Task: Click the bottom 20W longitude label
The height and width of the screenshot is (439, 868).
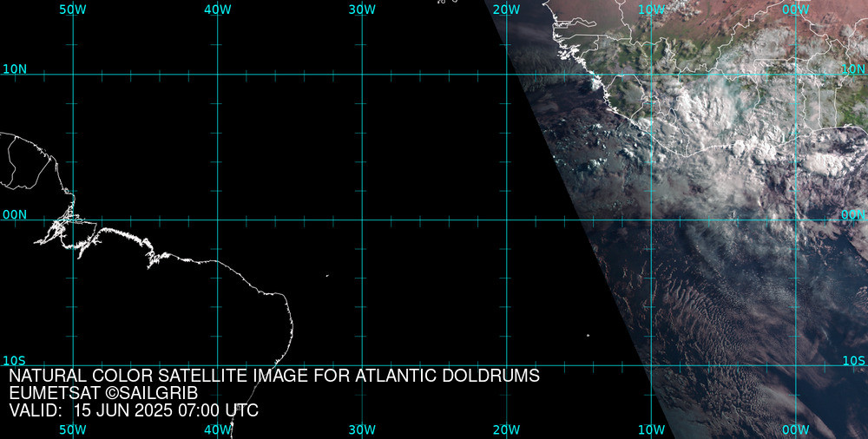Action: [507, 430]
